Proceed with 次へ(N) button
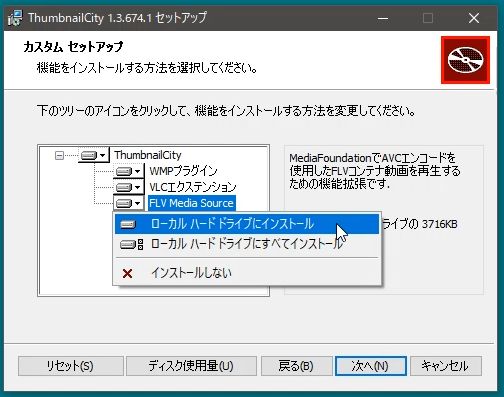The width and height of the screenshot is (504, 397). 371,366
